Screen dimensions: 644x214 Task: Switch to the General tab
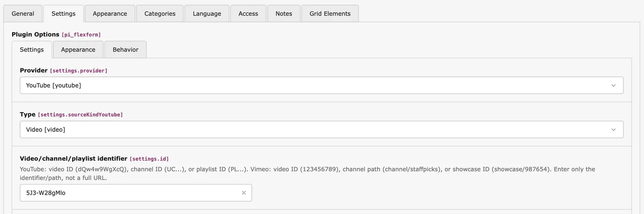[x=23, y=13]
